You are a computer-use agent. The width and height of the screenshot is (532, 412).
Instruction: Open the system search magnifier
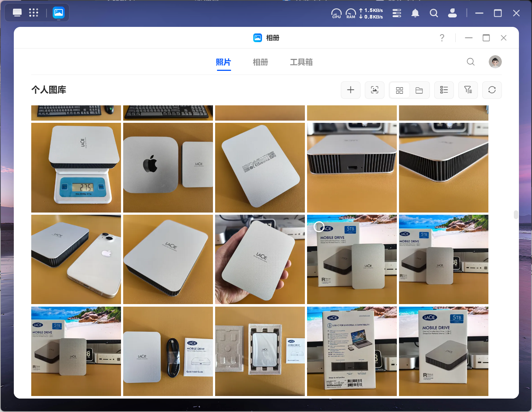434,13
